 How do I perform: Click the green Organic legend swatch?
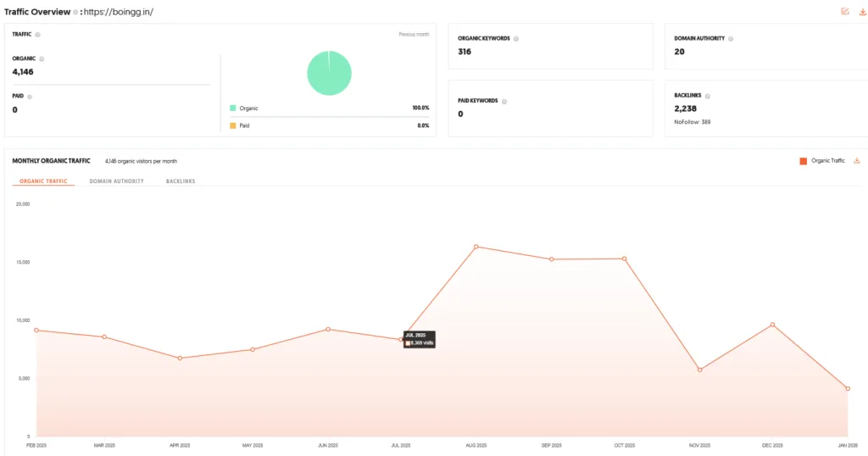pos(233,108)
